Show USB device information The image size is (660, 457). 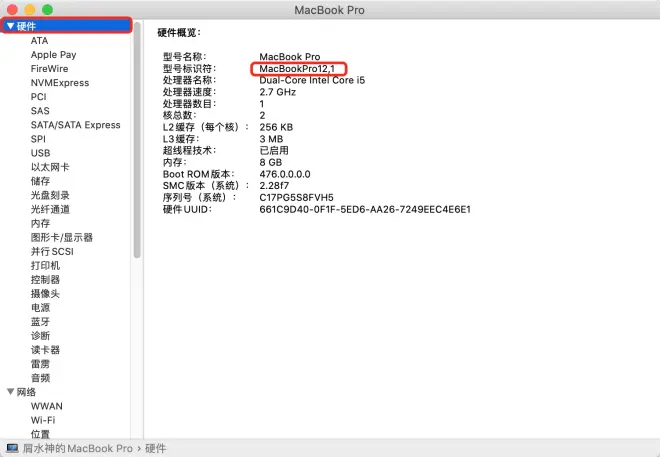tap(40, 153)
